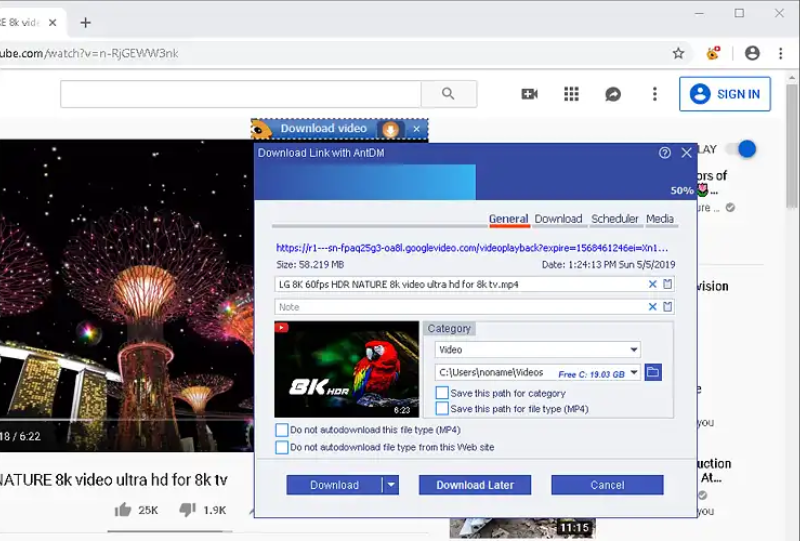Click the Date: 1:24:13 PM text
This screenshot has width=800, height=541.
tap(608, 265)
